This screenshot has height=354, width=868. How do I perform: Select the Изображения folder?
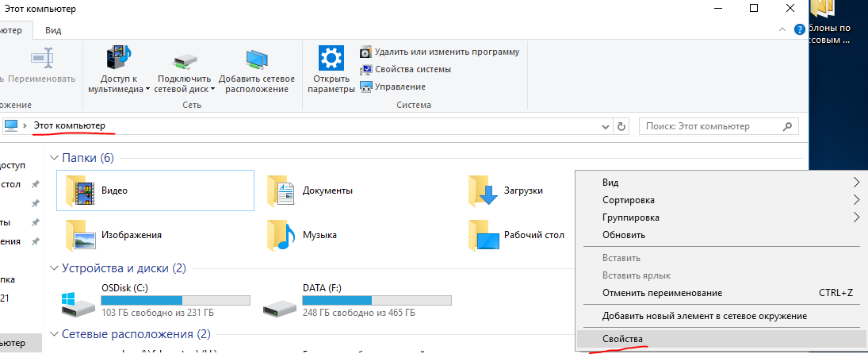[x=115, y=235]
